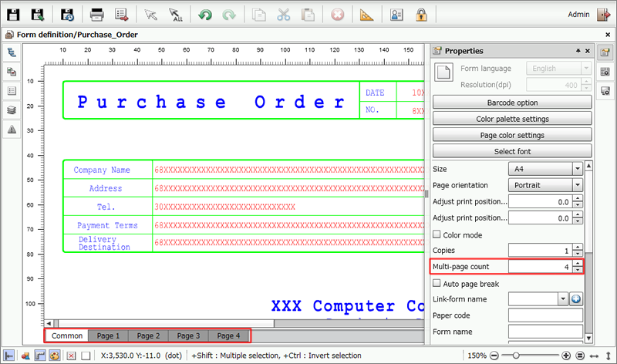Toggle the empty white square in status bar
Viewport: 617px width, 364px height.
[86, 356]
